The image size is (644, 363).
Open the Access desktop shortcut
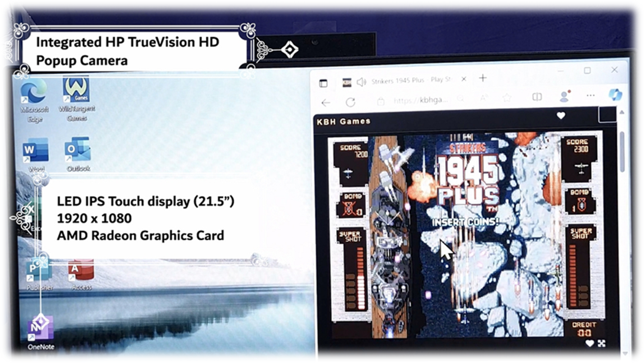pos(81,273)
